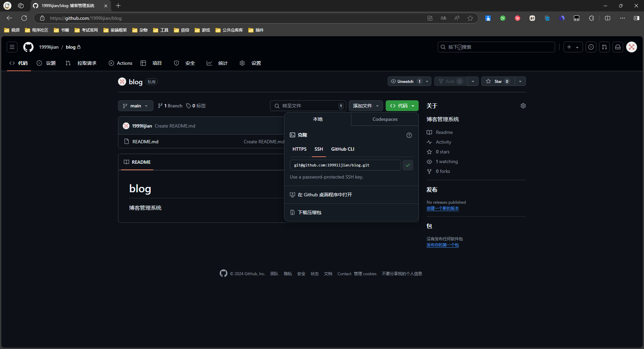The width and height of the screenshot is (644, 349).
Task: Open browser settings and more menu
Action: coord(623,18)
